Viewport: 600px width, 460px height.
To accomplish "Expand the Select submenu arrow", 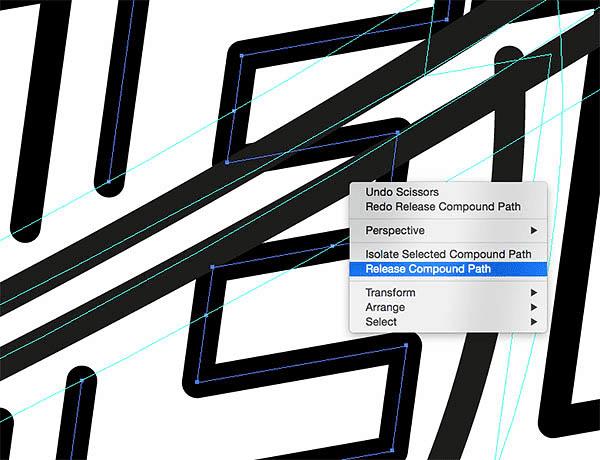I will coord(534,322).
